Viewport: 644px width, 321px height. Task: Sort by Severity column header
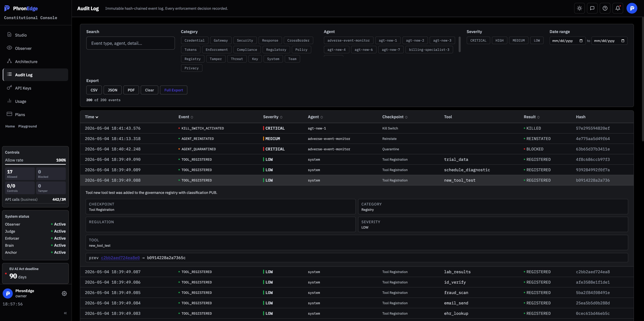pos(273,117)
